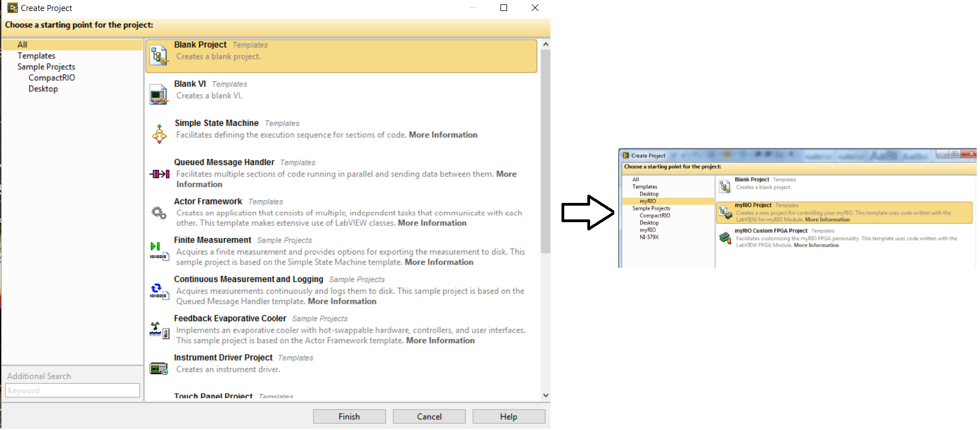The image size is (980, 430).
Task: Select Actor Framework title
Action: pyautogui.click(x=208, y=201)
